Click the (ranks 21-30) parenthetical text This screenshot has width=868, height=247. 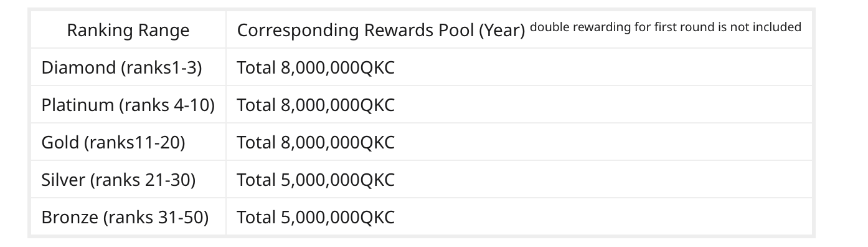(143, 180)
